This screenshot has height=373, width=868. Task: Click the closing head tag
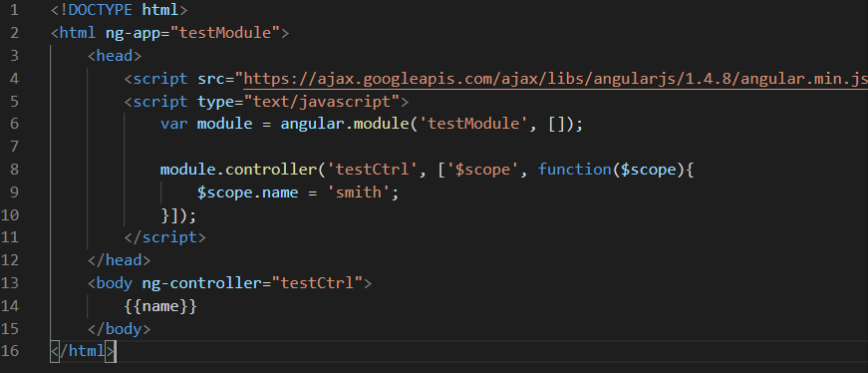119,260
